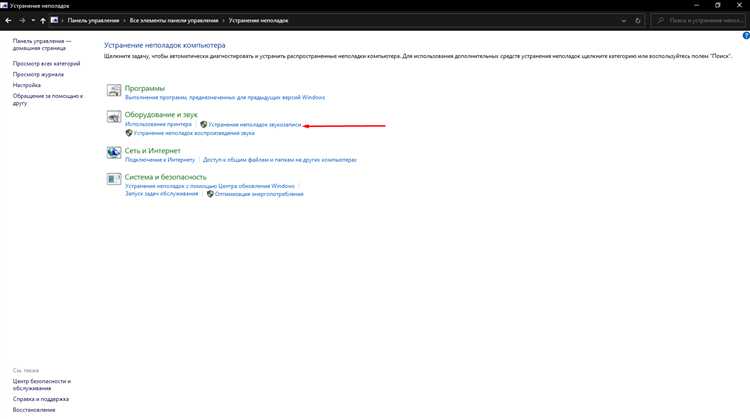Click the Programs category icon
Viewport: 750px width, 419px height.
tap(114, 90)
